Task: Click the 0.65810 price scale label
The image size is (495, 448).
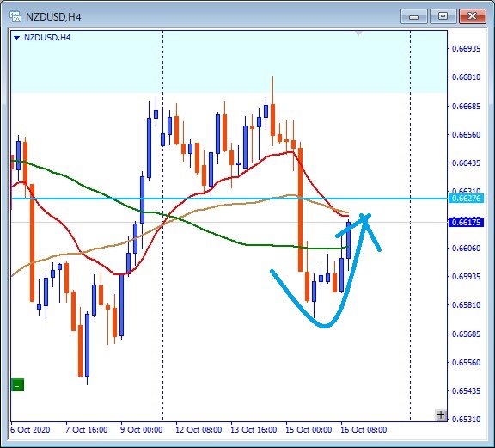Action: pyautogui.click(x=466, y=305)
